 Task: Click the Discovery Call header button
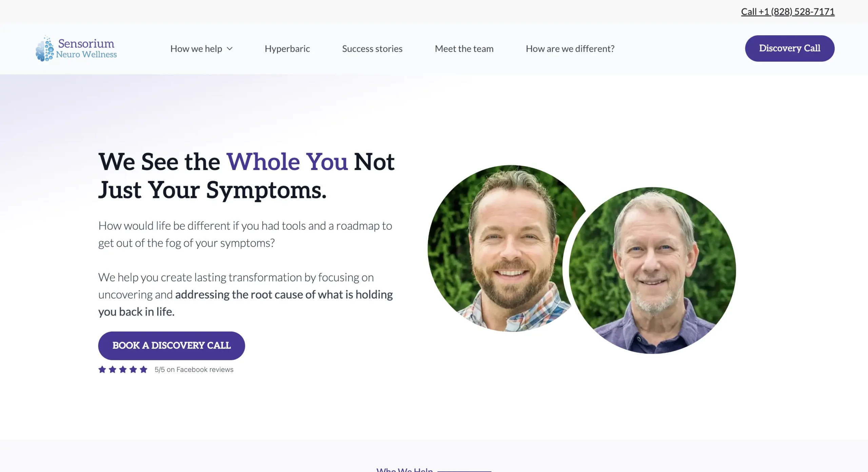pyautogui.click(x=790, y=48)
